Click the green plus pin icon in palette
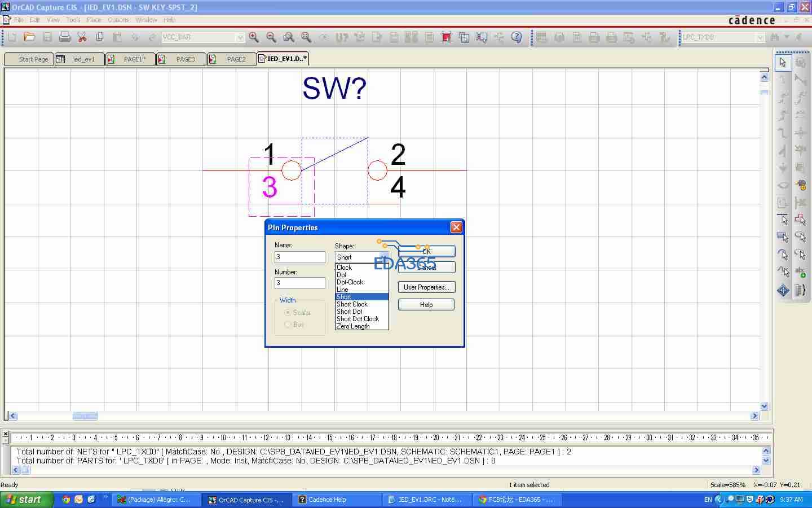Viewport: 812px width, 508px height. tap(800, 273)
